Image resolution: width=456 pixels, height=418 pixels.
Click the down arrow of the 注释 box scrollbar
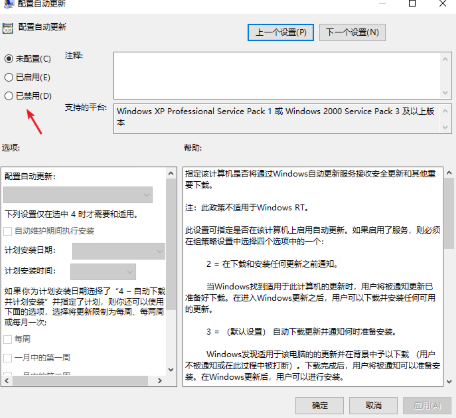tap(445, 93)
